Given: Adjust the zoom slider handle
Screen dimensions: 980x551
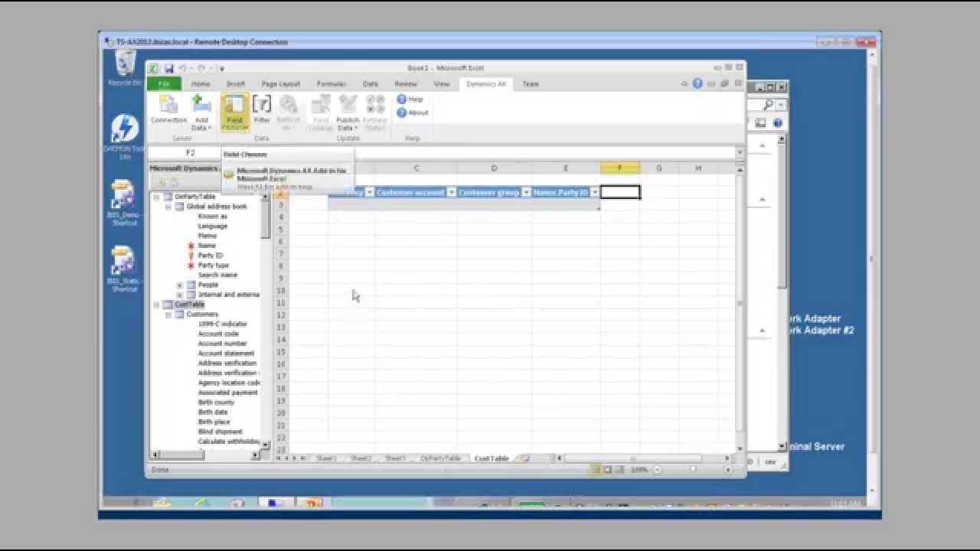Looking at the screenshot, I should [693, 470].
